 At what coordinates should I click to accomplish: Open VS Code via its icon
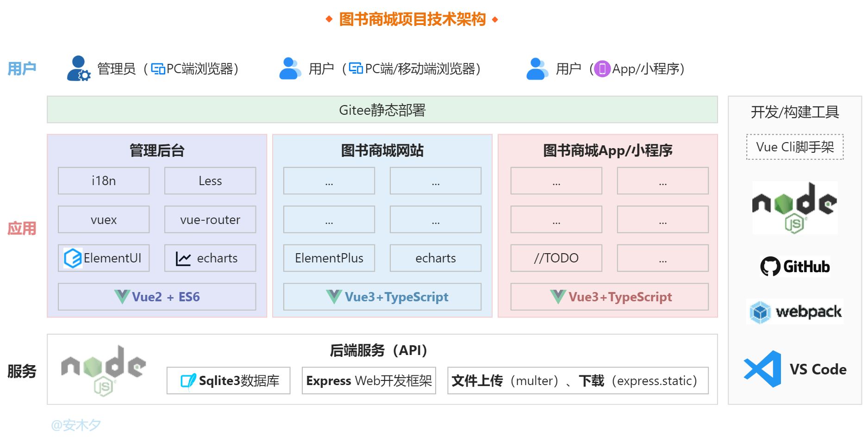point(762,369)
